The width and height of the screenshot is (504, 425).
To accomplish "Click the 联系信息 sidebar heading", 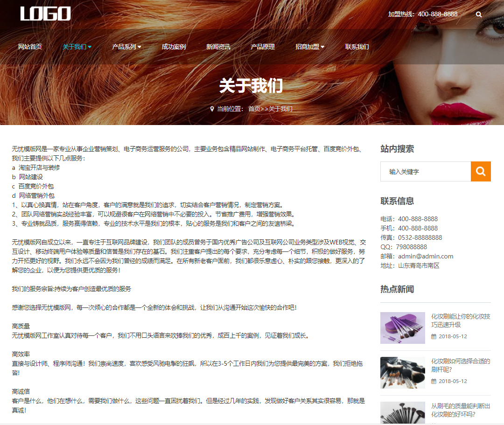I will point(397,201).
